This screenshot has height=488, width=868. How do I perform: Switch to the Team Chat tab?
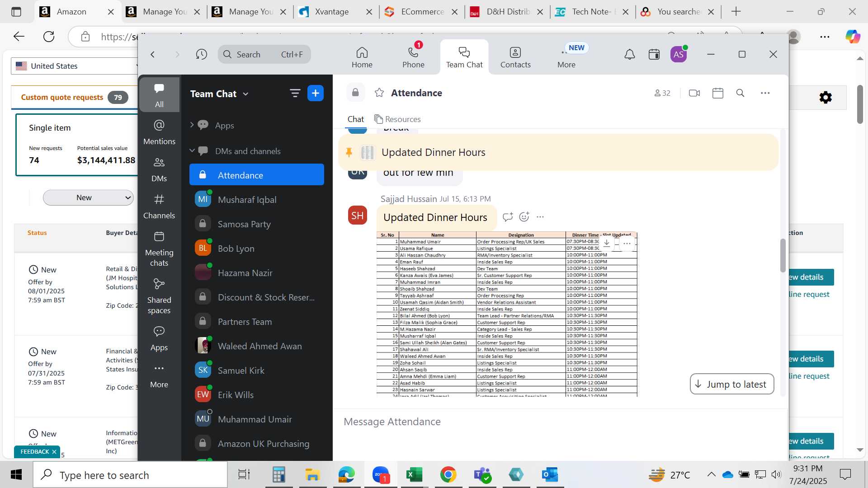click(x=464, y=57)
